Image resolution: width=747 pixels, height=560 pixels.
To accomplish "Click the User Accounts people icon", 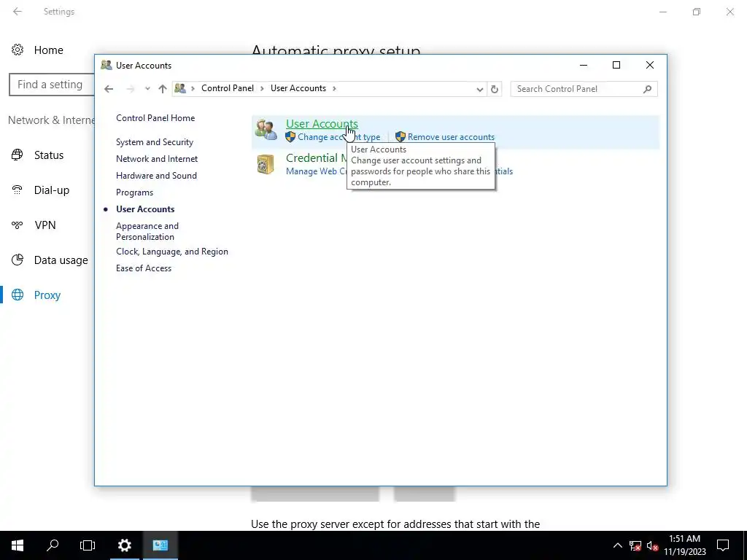I will pos(266,130).
